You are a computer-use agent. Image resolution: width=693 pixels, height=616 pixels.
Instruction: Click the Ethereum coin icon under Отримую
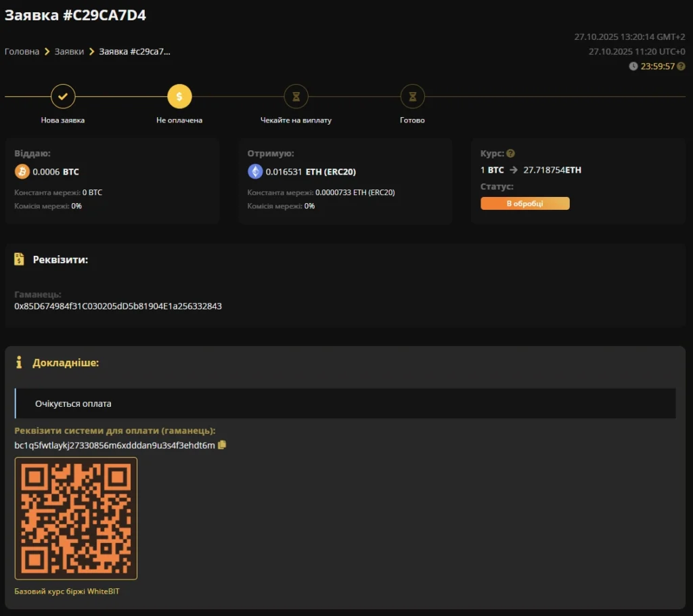[255, 171]
